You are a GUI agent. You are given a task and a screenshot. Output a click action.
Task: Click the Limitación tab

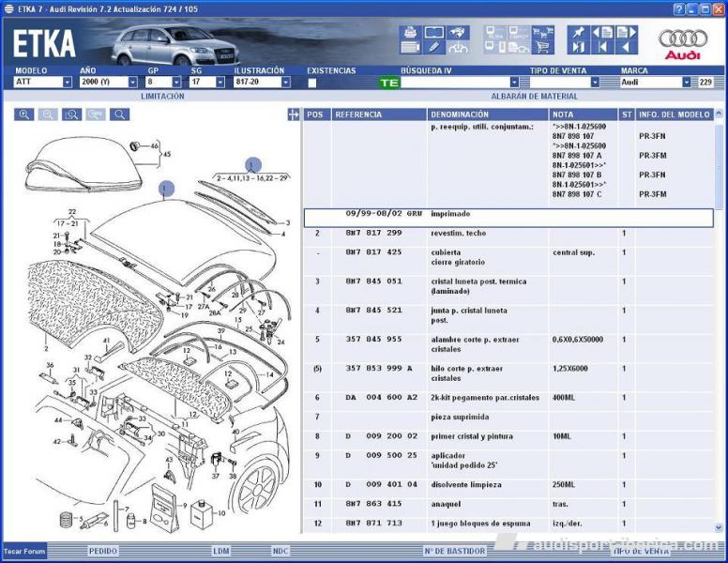click(162, 96)
